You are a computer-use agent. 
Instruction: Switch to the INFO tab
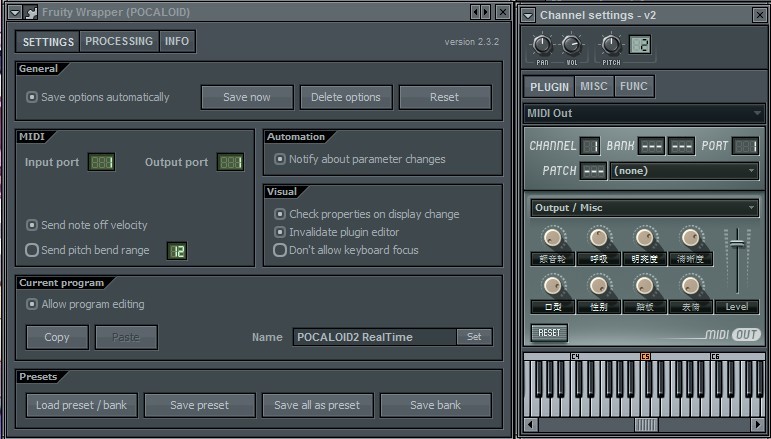[177, 41]
